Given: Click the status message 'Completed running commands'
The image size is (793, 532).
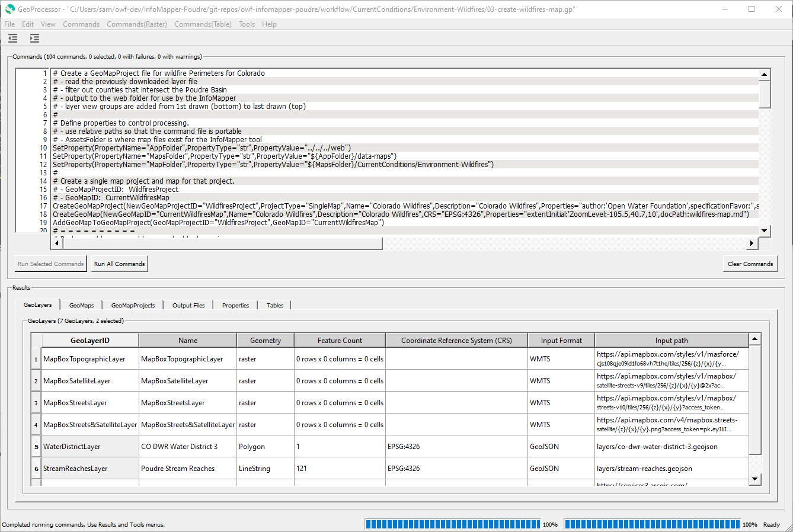Looking at the screenshot, I should [x=84, y=524].
